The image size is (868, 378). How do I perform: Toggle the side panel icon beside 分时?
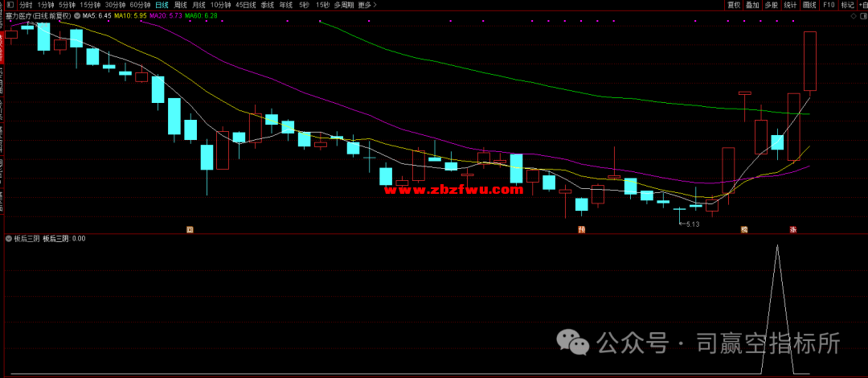10,5
